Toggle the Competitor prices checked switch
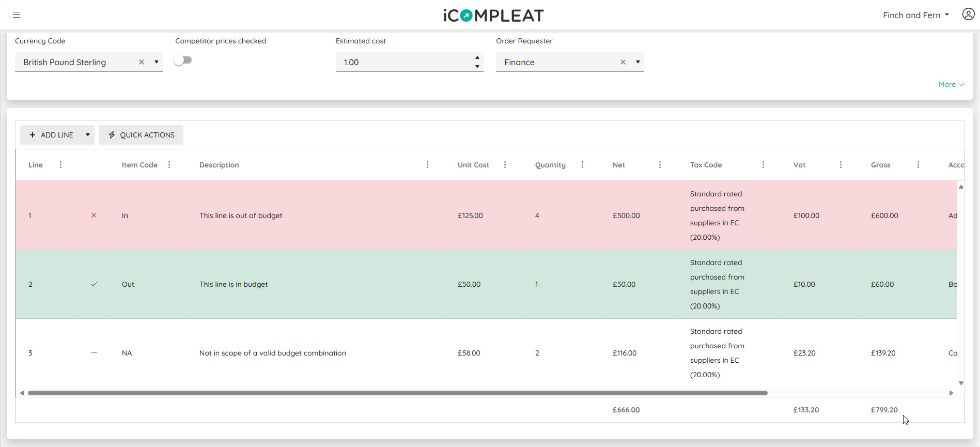The image size is (980, 447). [183, 60]
